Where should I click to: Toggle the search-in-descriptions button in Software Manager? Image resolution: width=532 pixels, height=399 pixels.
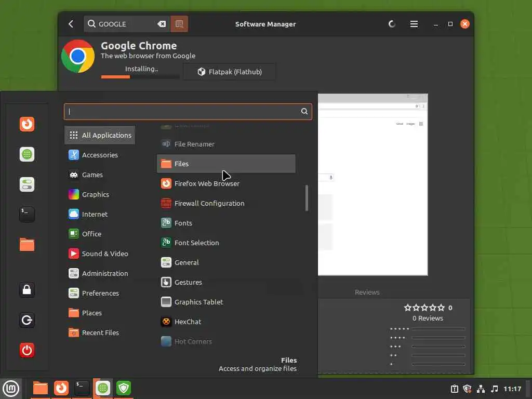pyautogui.click(x=179, y=24)
